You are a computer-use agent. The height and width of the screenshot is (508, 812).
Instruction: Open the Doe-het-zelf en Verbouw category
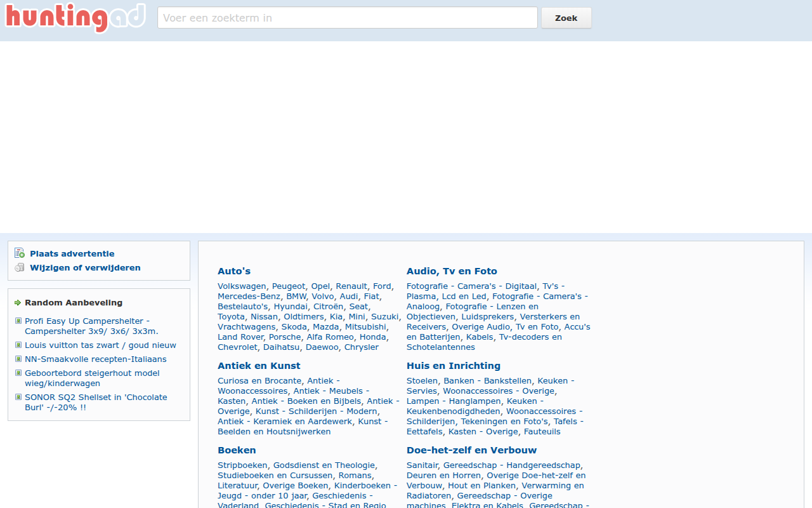pos(472,450)
